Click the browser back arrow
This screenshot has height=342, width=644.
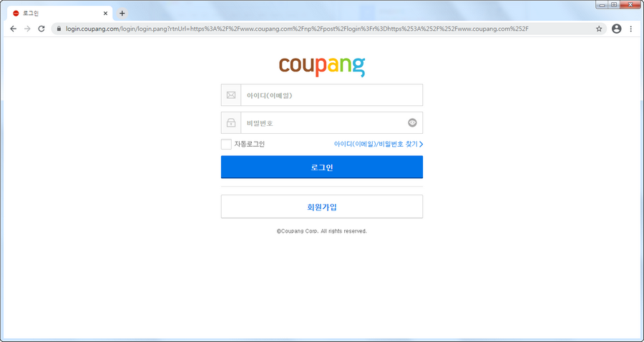tap(13, 29)
